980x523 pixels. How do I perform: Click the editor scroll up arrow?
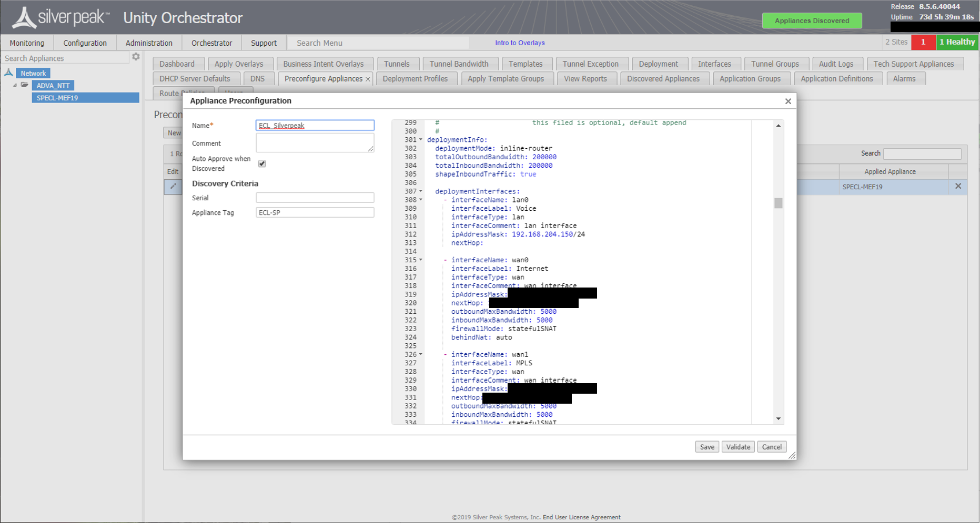tap(779, 126)
